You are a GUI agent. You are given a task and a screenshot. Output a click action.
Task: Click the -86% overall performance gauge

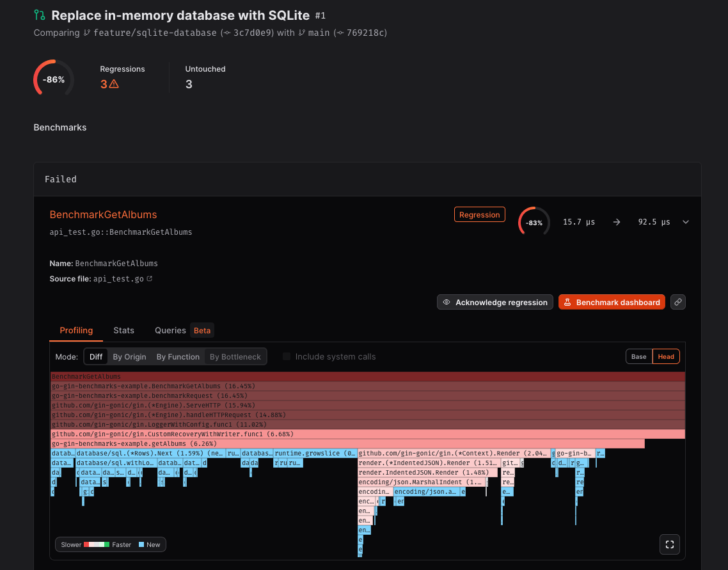tap(53, 79)
